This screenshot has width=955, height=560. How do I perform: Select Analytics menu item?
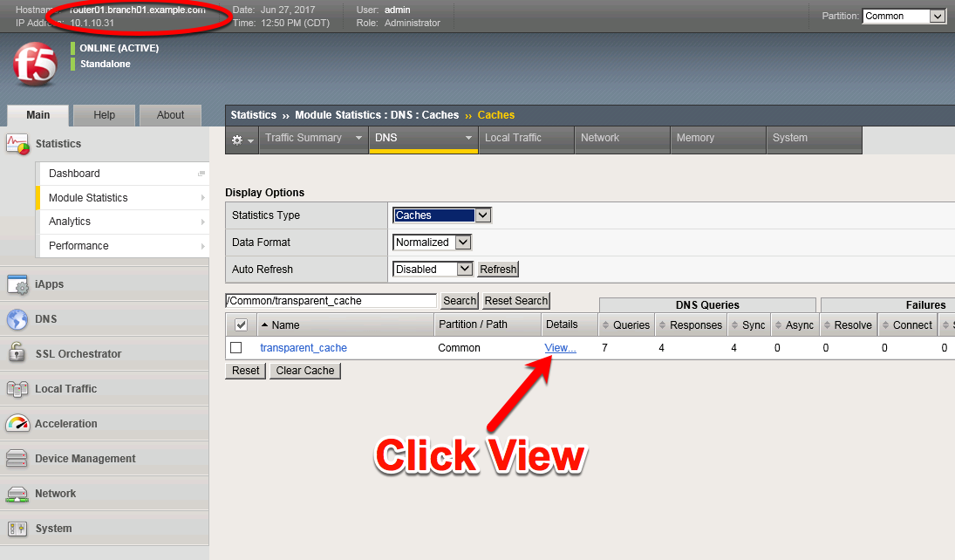pyautogui.click(x=123, y=222)
